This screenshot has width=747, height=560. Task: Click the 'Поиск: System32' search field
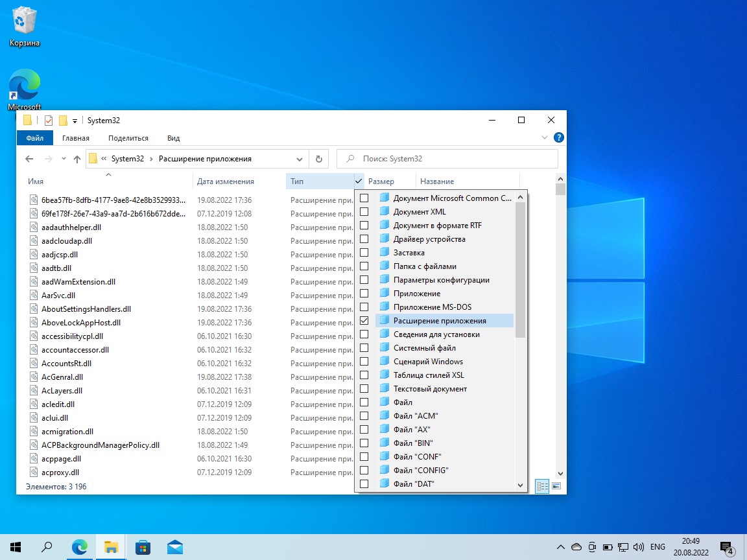pos(447,159)
